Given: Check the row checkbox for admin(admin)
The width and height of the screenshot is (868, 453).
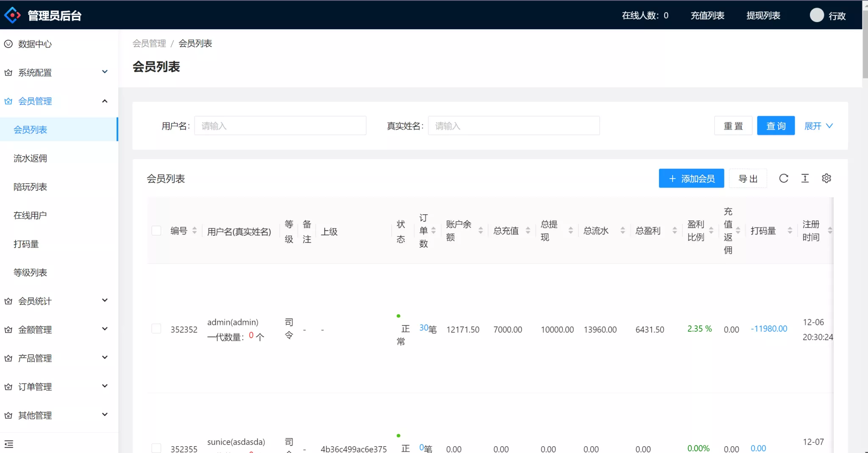Looking at the screenshot, I should [x=156, y=328].
